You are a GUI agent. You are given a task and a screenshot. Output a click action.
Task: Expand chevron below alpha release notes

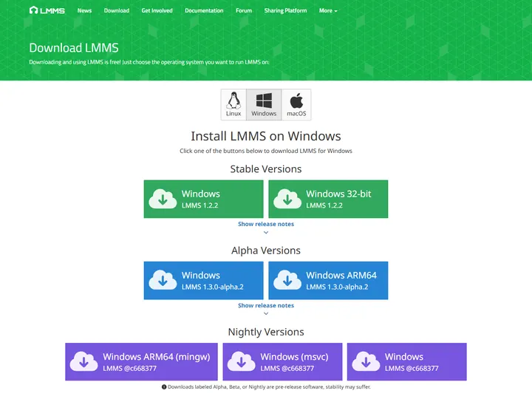click(266, 313)
